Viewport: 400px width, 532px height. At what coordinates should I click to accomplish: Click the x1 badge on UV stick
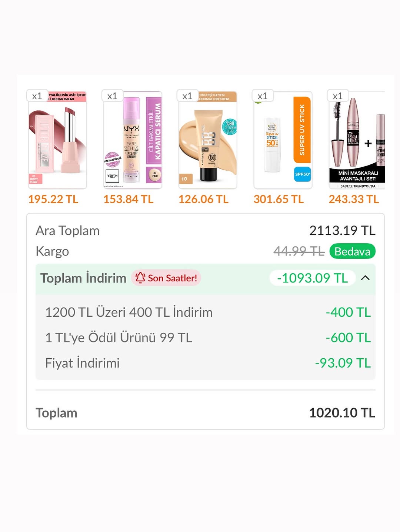(263, 96)
